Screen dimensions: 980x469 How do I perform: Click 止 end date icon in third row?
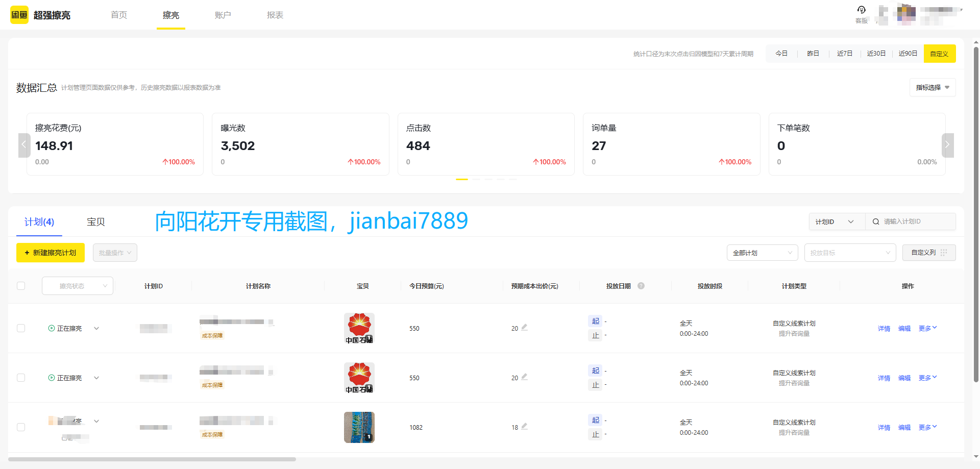pos(595,434)
